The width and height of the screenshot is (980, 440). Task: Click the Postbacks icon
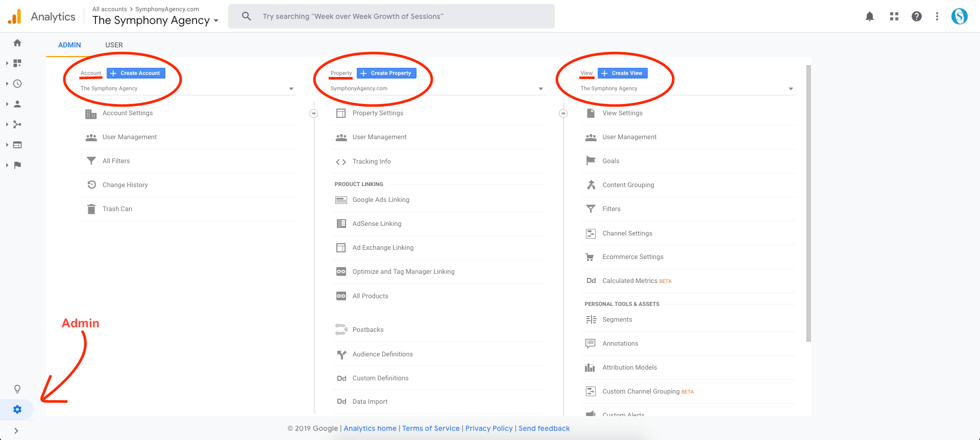click(341, 330)
